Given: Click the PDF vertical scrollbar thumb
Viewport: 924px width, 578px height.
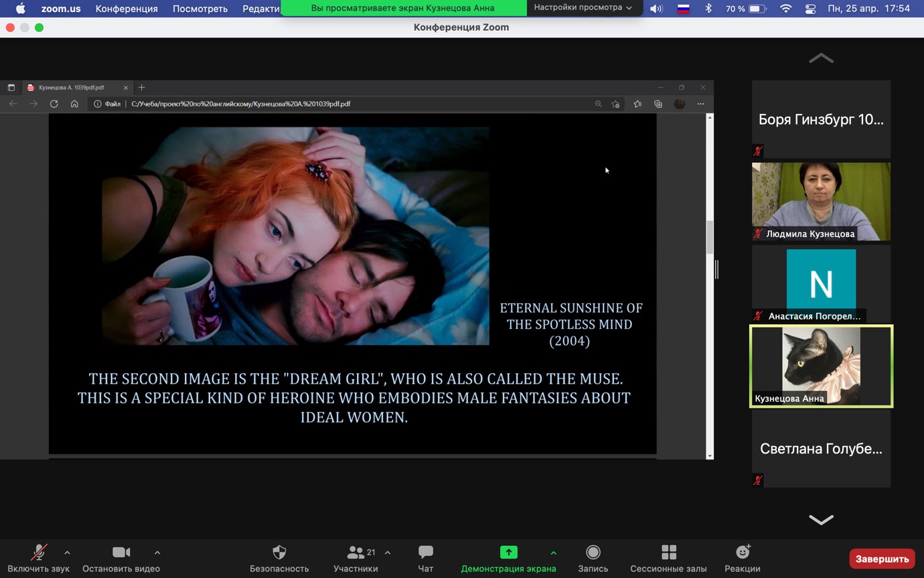Looking at the screenshot, I should click(x=710, y=238).
